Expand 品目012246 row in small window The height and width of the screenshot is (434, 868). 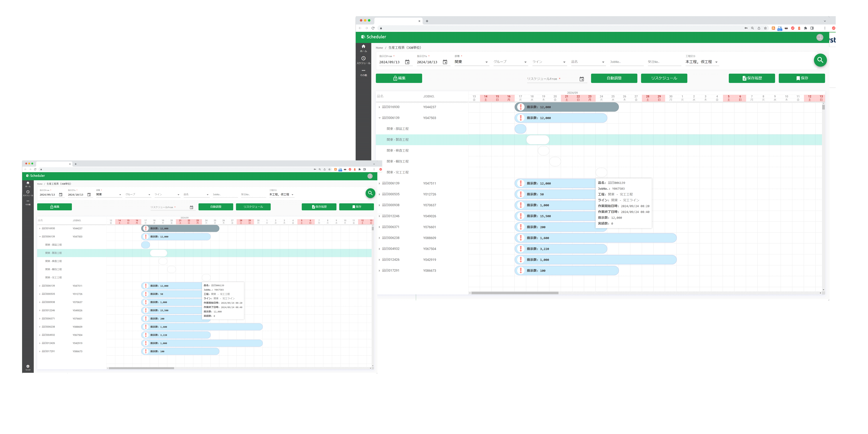tap(40, 310)
